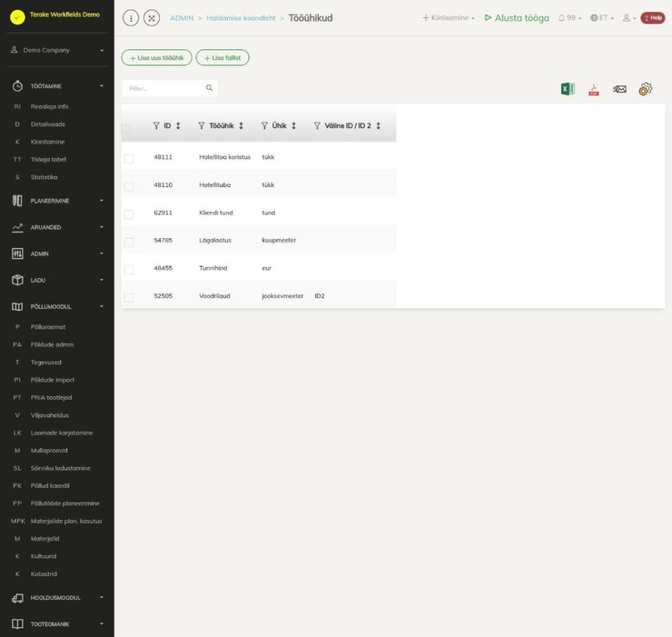Open table settings gear icon
The width and height of the screenshot is (672, 637).
coord(645,89)
